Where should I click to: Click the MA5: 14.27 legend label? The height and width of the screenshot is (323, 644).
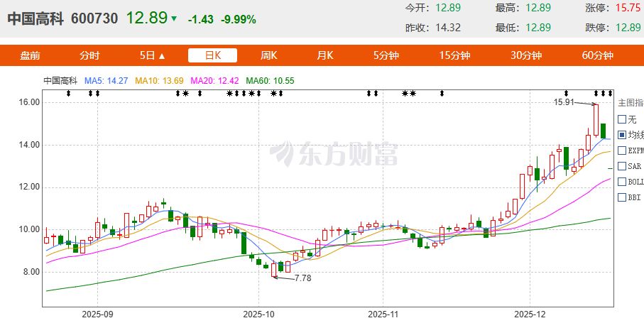(107, 81)
